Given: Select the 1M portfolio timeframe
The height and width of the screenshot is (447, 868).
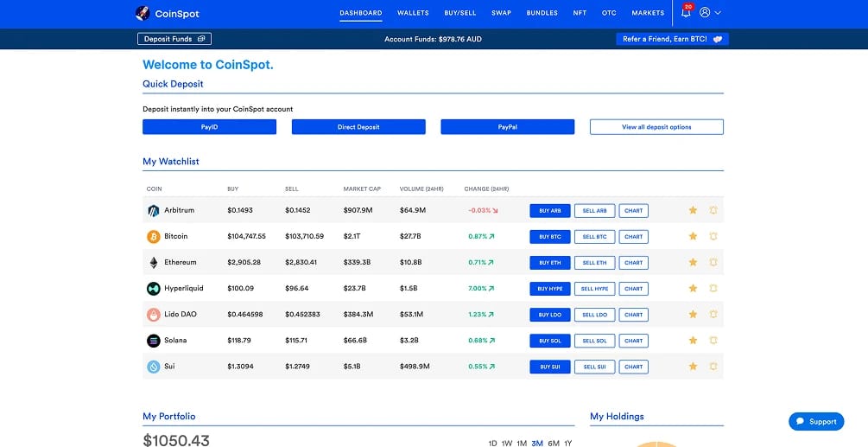Looking at the screenshot, I should point(522,444).
